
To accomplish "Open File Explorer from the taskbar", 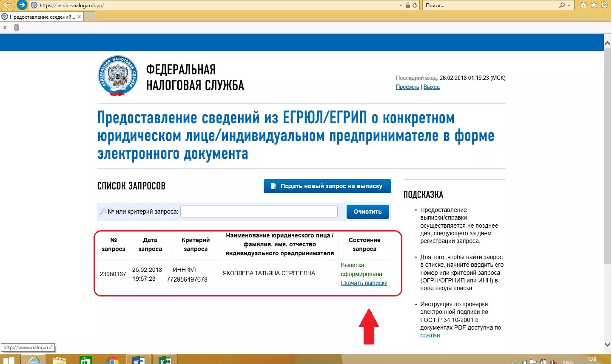I will (60, 360).
